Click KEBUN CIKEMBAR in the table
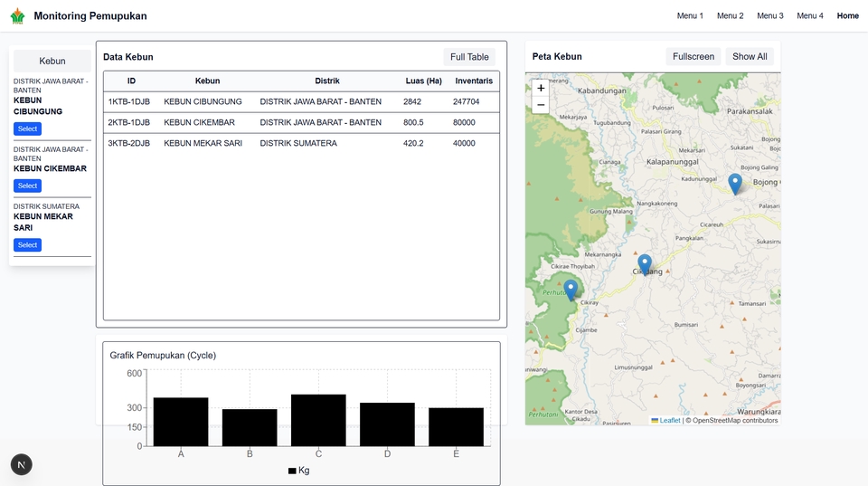 [199, 122]
